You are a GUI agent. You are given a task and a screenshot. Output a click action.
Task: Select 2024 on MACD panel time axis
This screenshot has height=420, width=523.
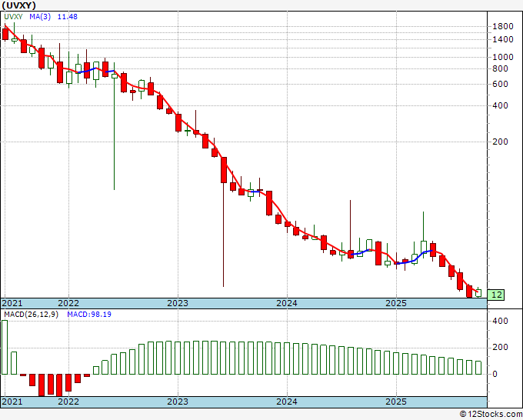(287, 402)
